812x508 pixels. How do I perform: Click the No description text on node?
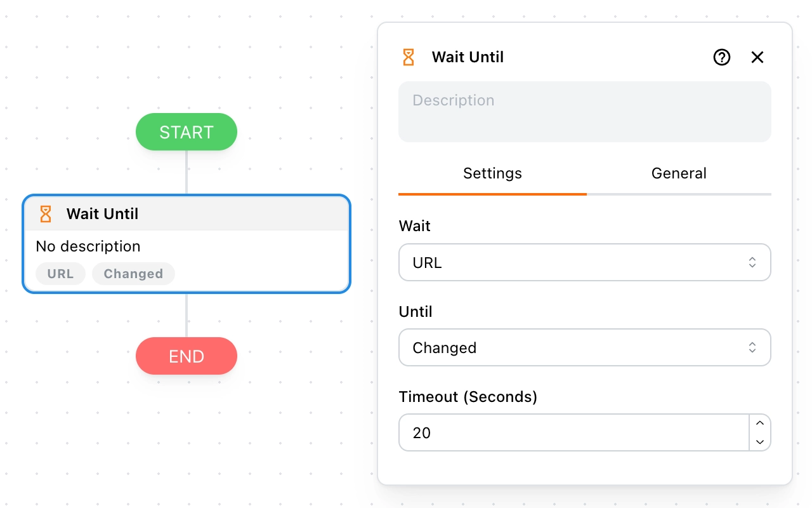point(88,246)
